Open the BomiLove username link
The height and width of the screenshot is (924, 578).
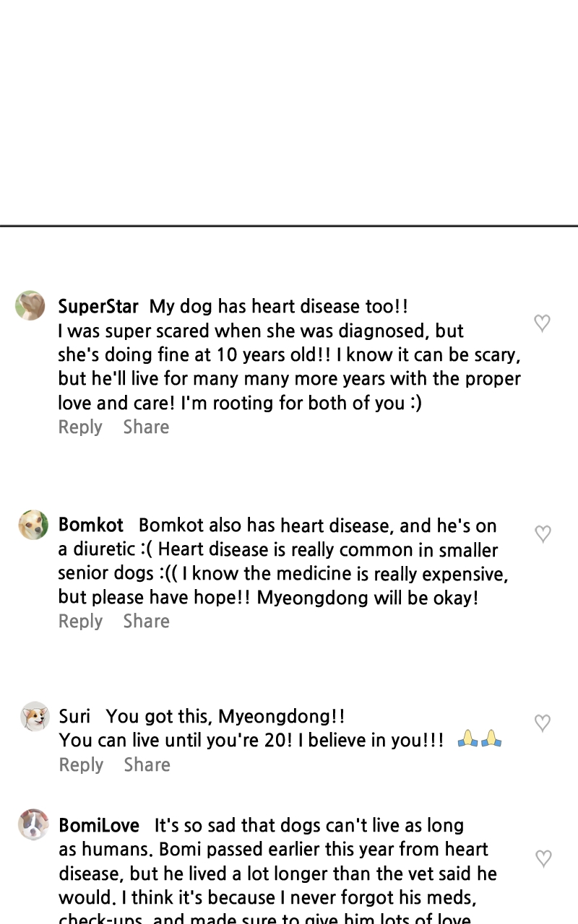[99, 824]
